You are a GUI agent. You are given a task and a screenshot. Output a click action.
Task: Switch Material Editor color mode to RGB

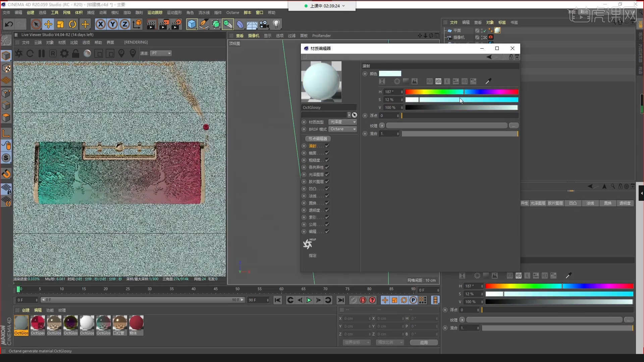(x=429, y=81)
